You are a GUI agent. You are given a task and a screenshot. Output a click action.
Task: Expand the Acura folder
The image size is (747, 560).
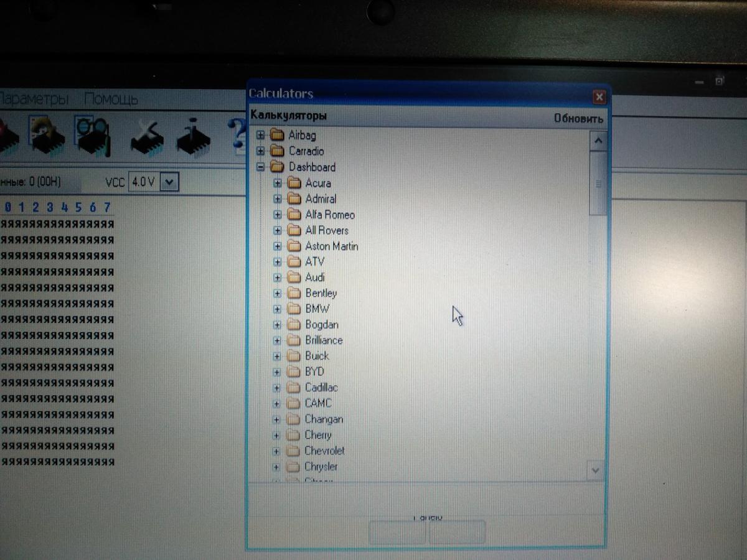pyautogui.click(x=278, y=183)
